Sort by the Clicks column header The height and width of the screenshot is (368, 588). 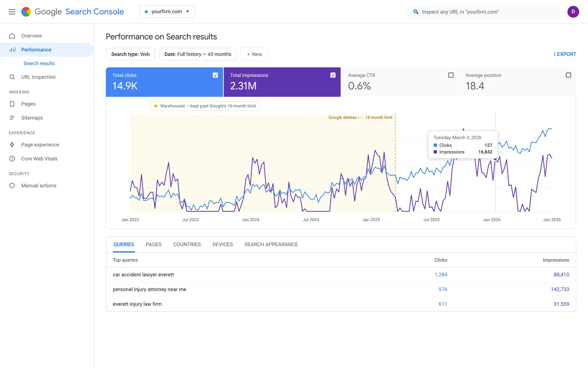441,260
